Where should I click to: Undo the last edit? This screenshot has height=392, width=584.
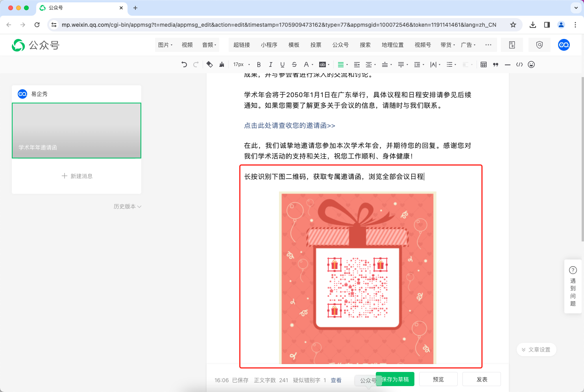(x=184, y=64)
